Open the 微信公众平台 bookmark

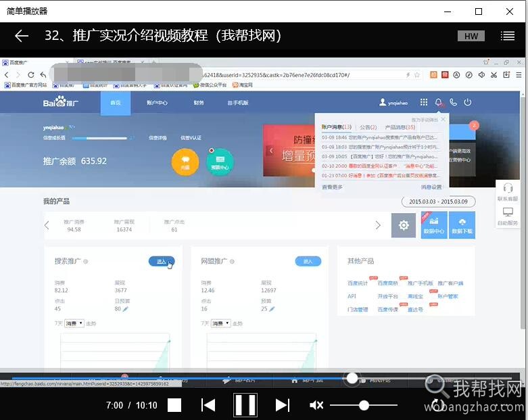[x=210, y=85]
